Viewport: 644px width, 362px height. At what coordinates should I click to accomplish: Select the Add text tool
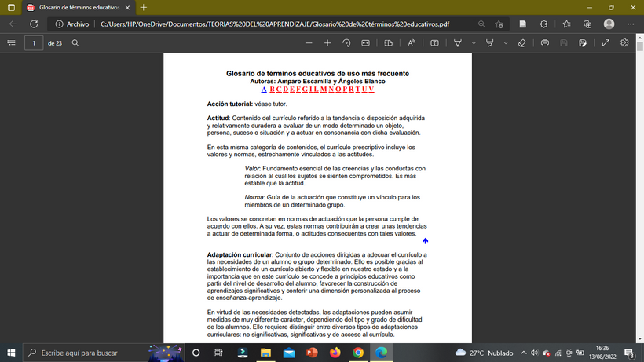point(434,42)
